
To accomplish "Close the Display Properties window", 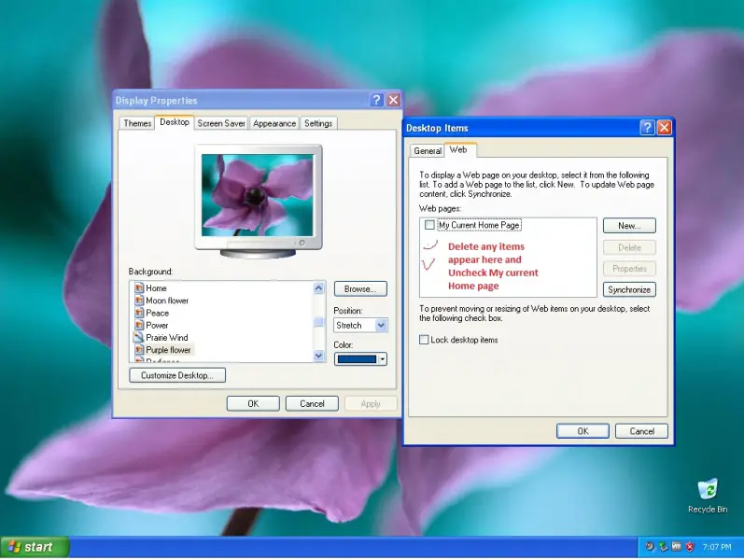I will 393,100.
